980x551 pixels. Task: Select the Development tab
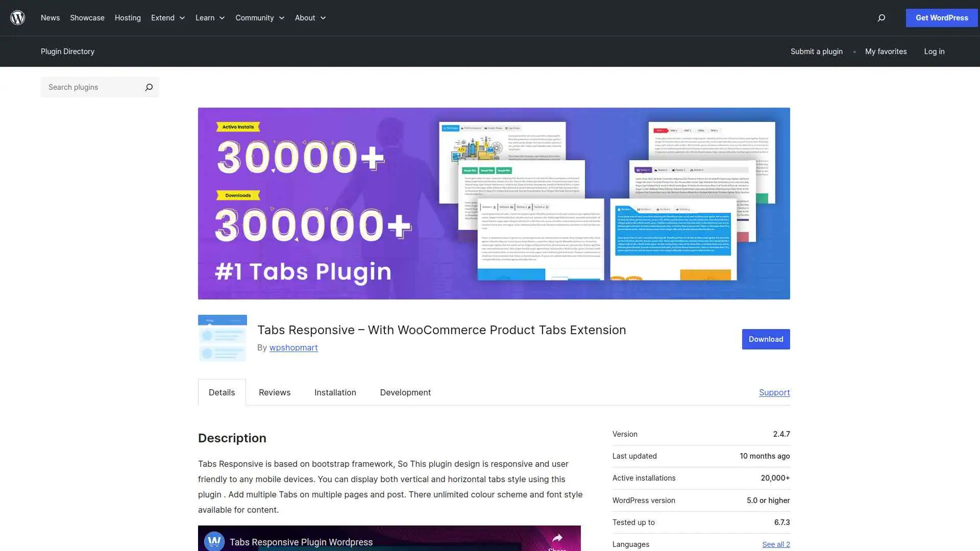pos(405,392)
